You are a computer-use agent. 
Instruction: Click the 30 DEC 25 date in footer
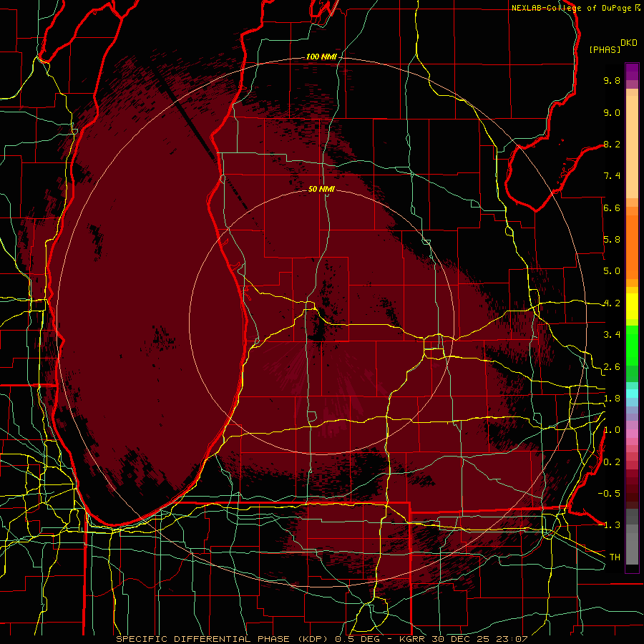click(x=462, y=639)
